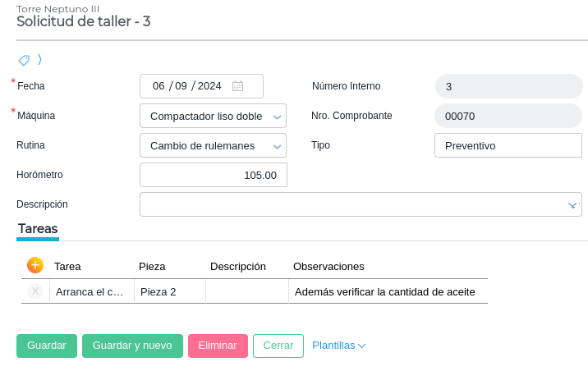Screen dimensions: 588x371
Task: Remove the task row with X icon
Action: (35, 291)
